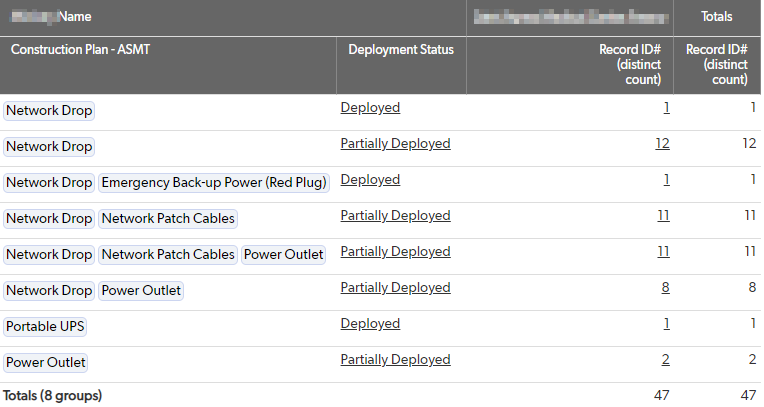
Task: Open the Deployed link for Portable UPS
Action: [x=370, y=324]
